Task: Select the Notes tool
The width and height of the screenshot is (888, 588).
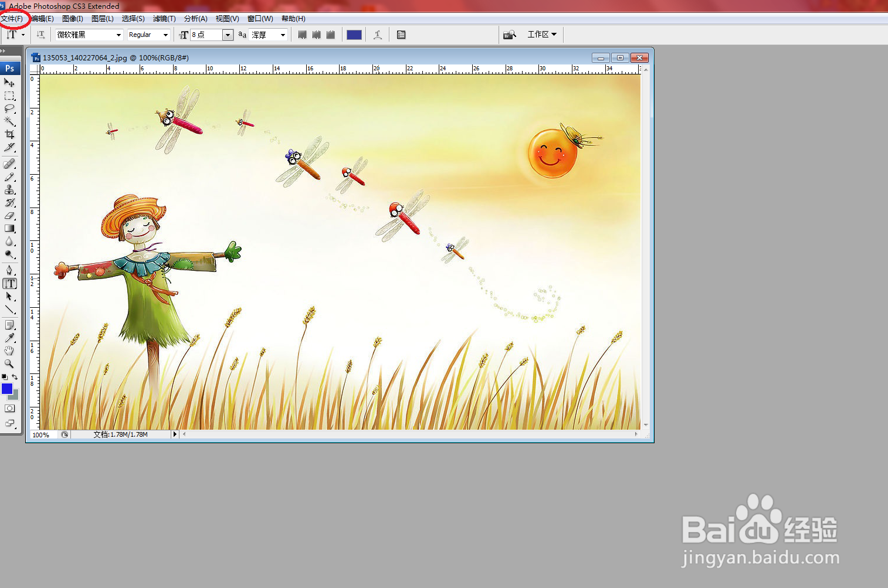Action: 9,325
